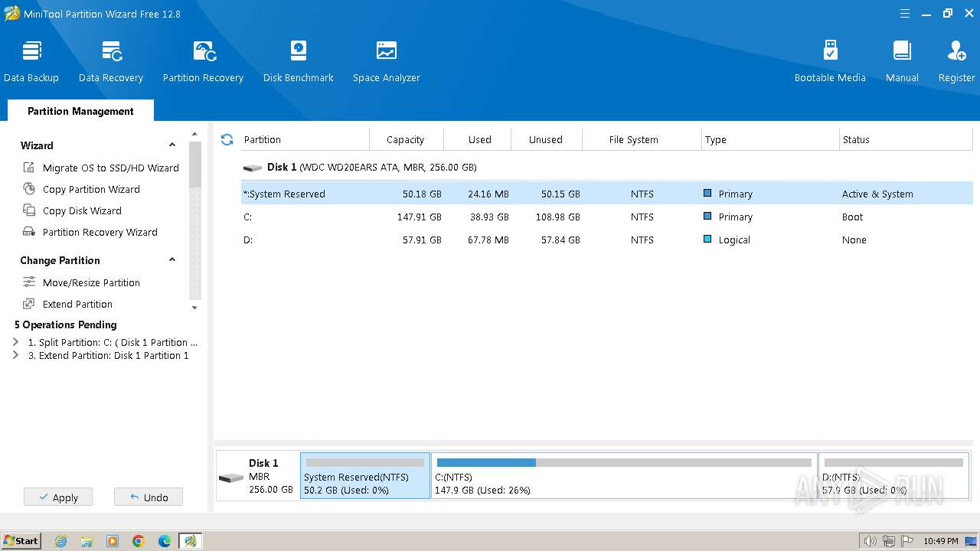The width and height of the screenshot is (980, 551).
Task: Open the Space Analyzer
Action: (x=387, y=61)
